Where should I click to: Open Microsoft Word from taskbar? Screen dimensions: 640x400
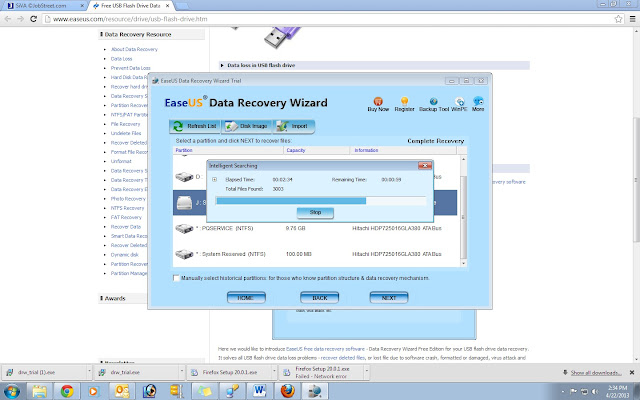pyautogui.click(x=260, y=391)
